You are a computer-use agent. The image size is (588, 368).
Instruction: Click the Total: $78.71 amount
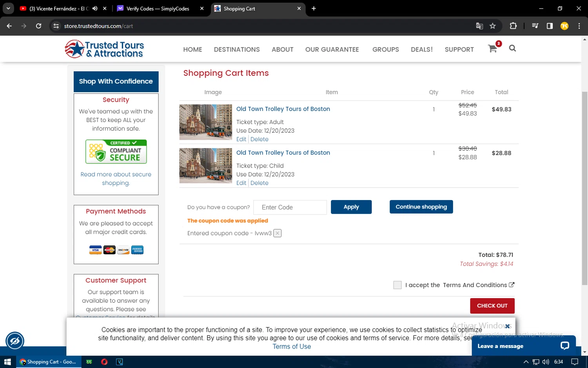tap(495, 255)
